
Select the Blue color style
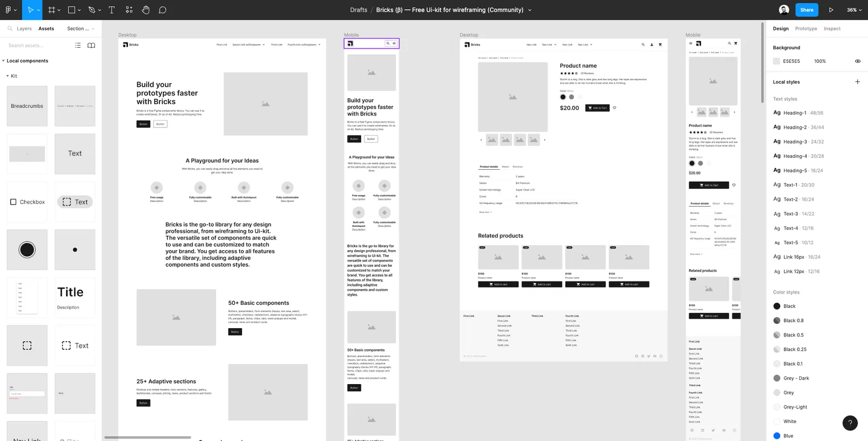tap(783, 436)
